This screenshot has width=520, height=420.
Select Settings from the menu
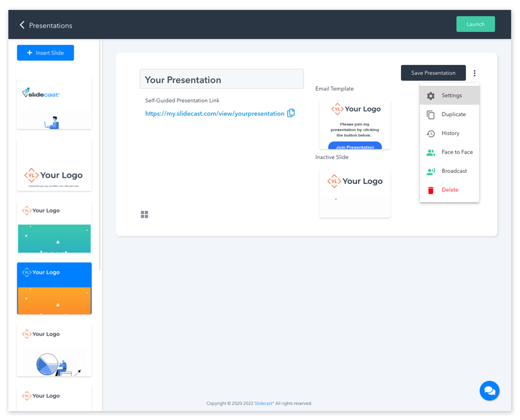click(449, 96)
